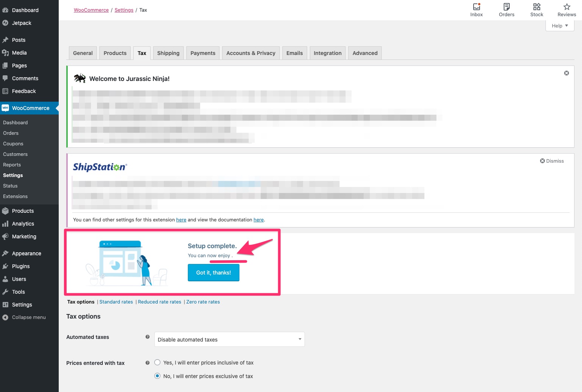Click the Dashboard gauge icon in sidebar
The image size is (582, 392).
[5, 10]
